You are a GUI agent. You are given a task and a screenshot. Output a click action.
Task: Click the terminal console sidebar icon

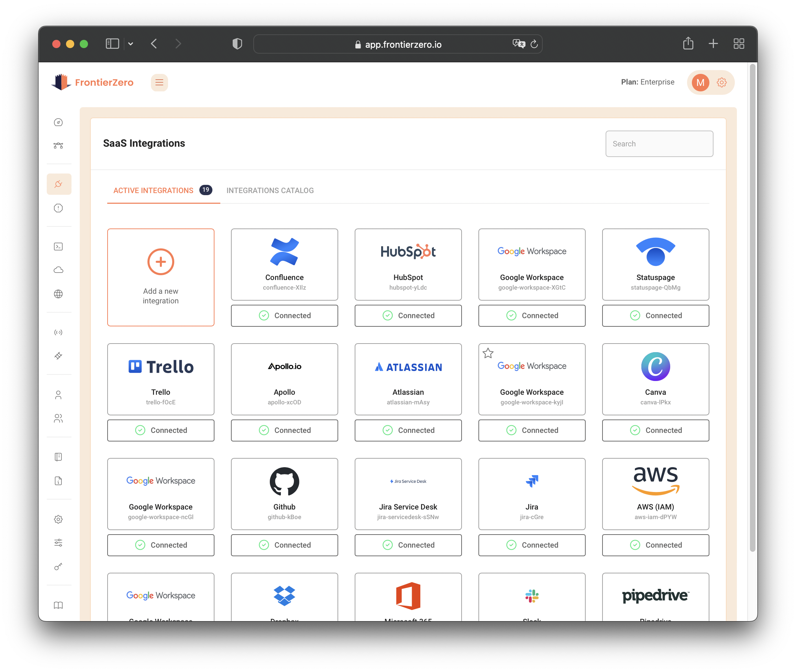pyautogui.click(x=58, y=246)
